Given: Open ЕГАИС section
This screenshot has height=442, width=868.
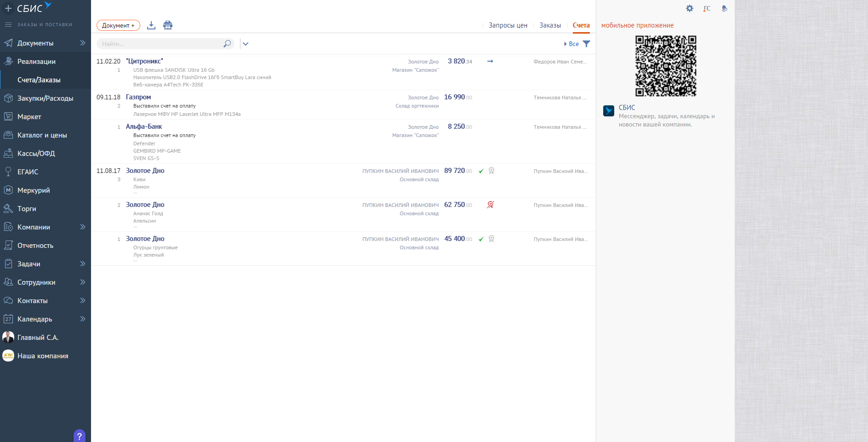Looking at the screenshot, I should 28,172.
